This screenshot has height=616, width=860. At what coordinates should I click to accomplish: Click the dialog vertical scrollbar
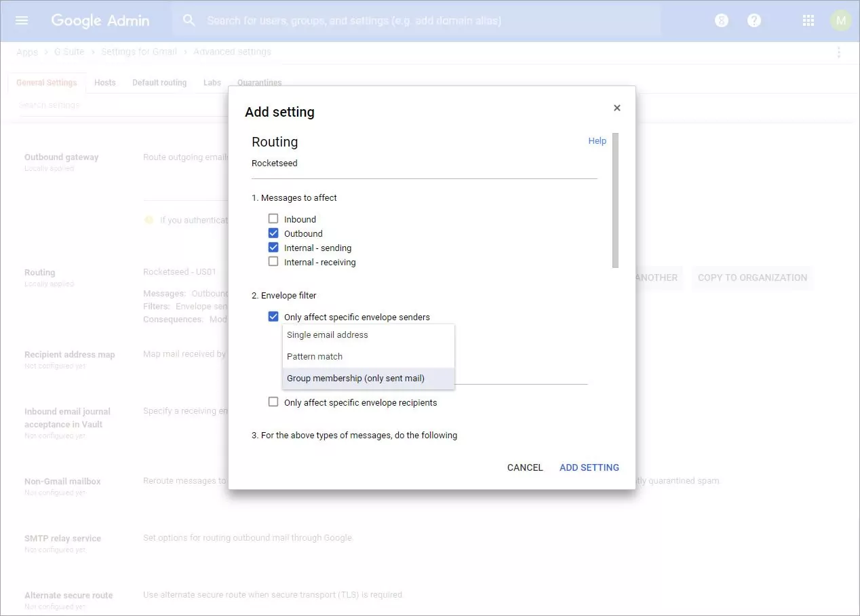[x=615, y=200]
